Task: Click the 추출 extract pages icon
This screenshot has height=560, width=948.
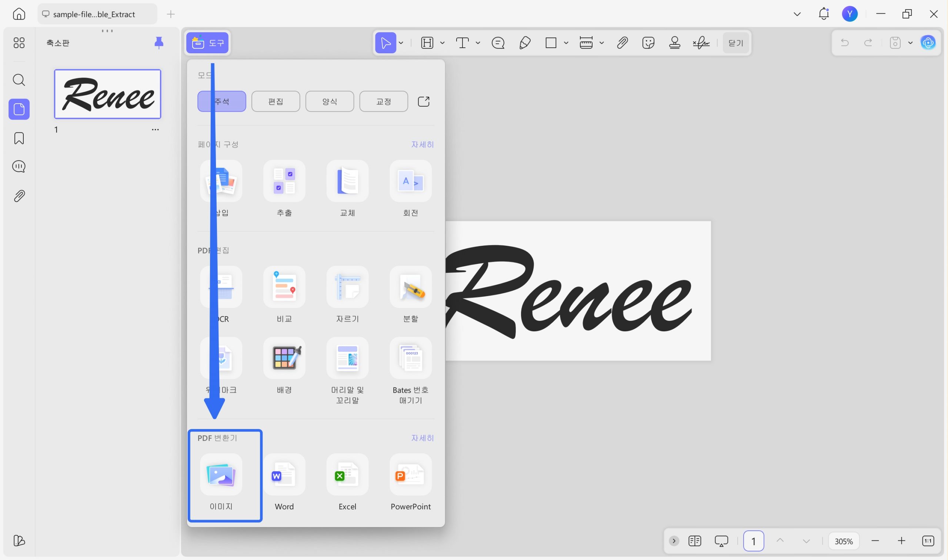Action: 284,181
